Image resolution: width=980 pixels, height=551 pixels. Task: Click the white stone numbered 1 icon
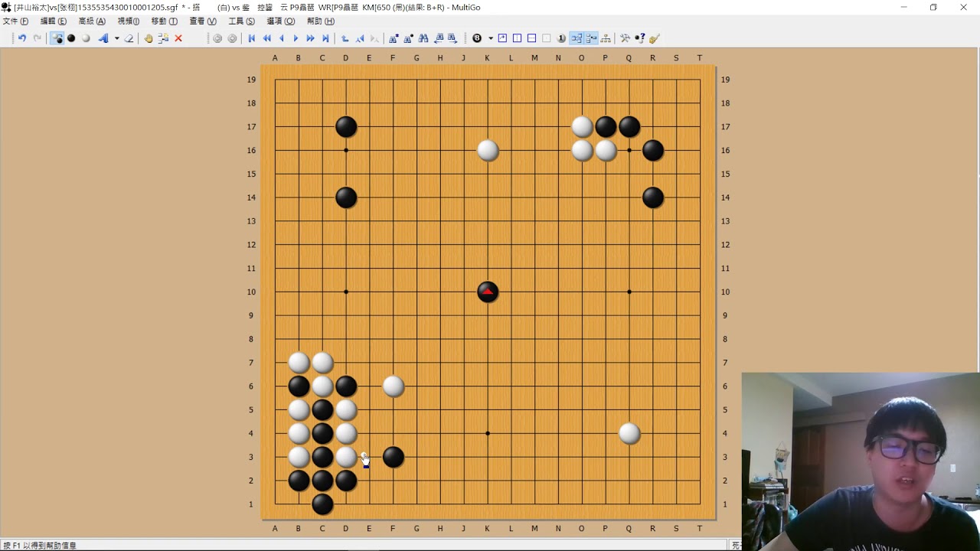pyautogui.click(x=561, y=38)
